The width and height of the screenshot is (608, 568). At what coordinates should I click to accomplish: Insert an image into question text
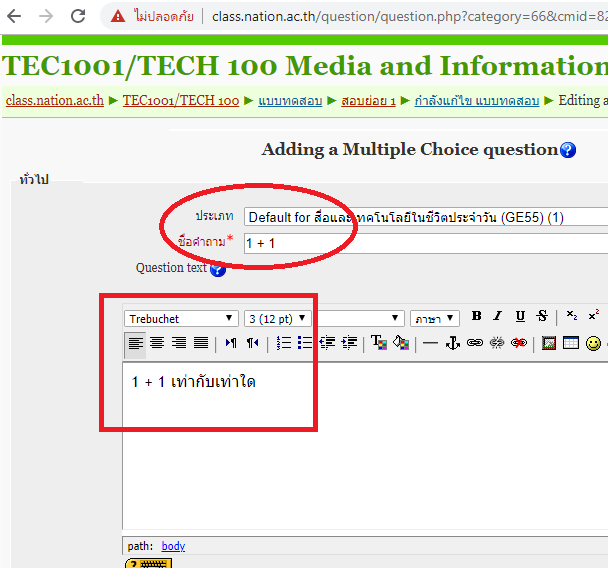pyautogui.click(x=549, y=343)
